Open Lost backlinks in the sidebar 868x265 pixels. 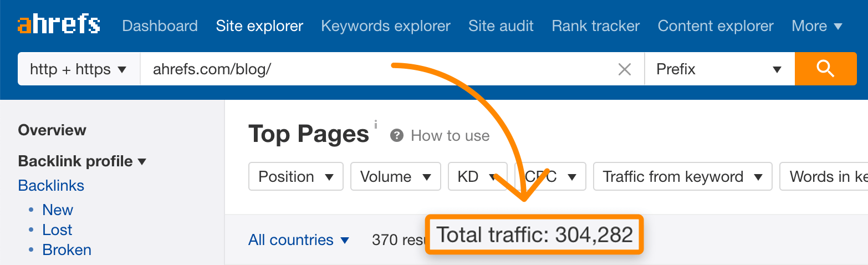coord(57,230)
